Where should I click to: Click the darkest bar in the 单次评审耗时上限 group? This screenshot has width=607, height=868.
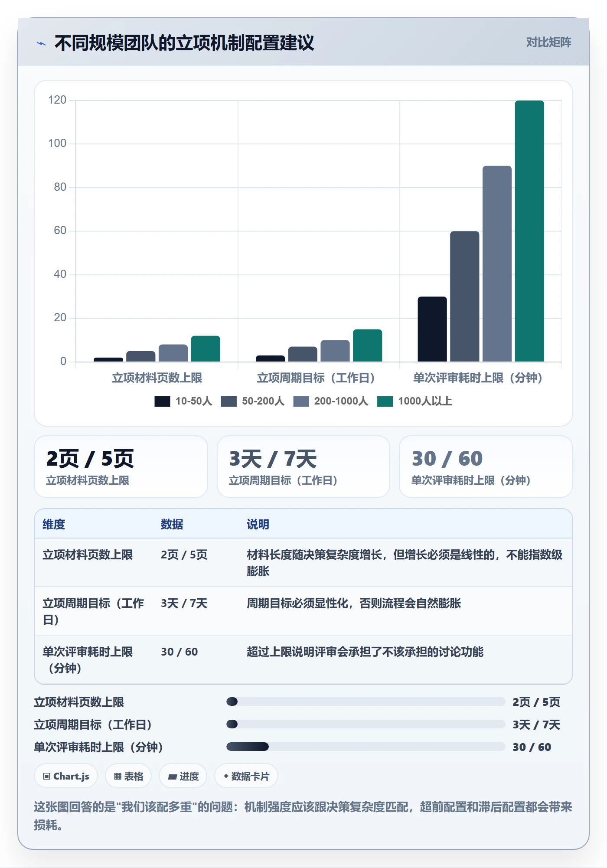point(432,329)
